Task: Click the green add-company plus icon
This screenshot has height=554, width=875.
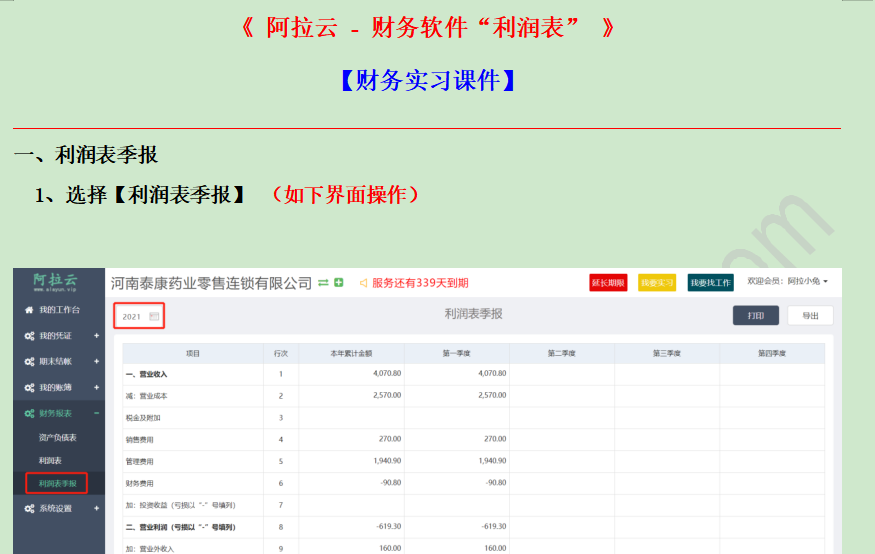Action: [x=339, y=282]
